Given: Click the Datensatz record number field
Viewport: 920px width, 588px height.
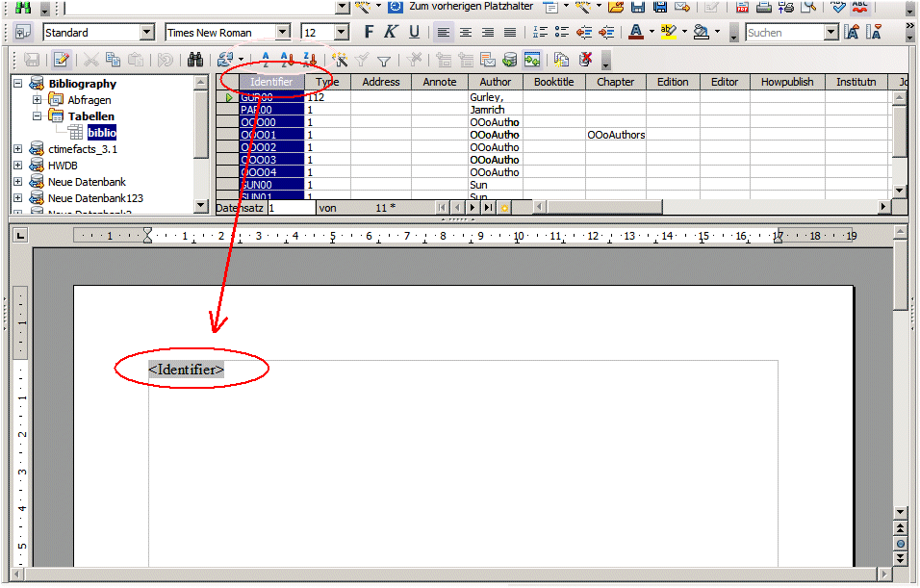Looking at the screenshot, I should tap(291, 208).
